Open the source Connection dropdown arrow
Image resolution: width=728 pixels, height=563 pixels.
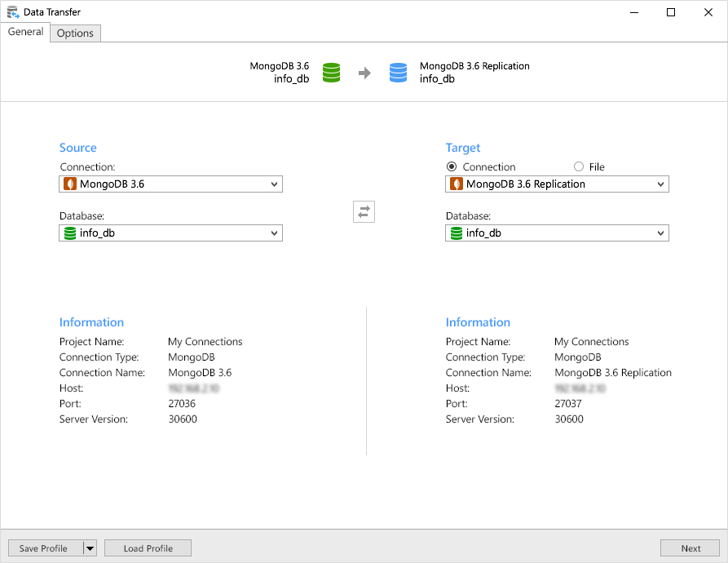pos(274,184)
